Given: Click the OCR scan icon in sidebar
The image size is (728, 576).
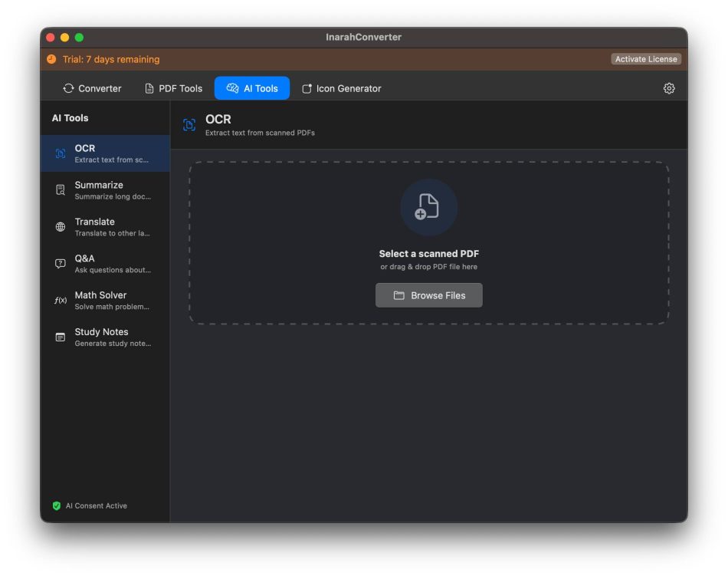Looking at the screenshot, I should click(61, 153).
